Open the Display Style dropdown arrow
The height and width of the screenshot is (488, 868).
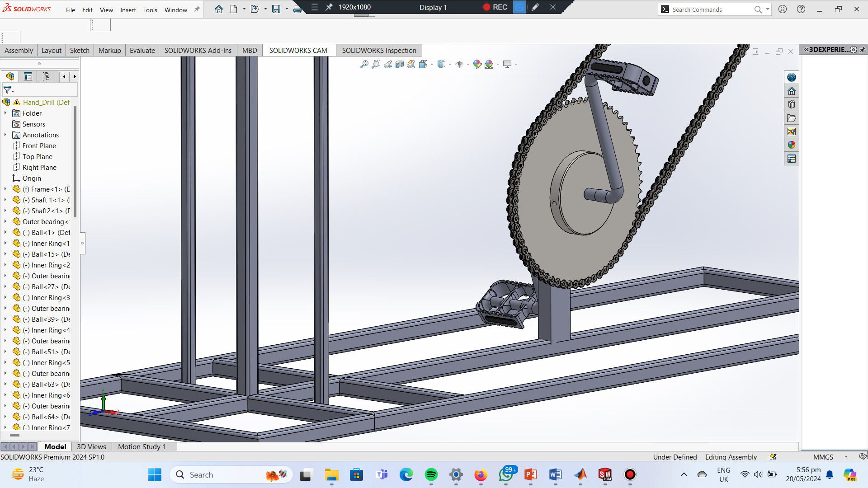450,64
